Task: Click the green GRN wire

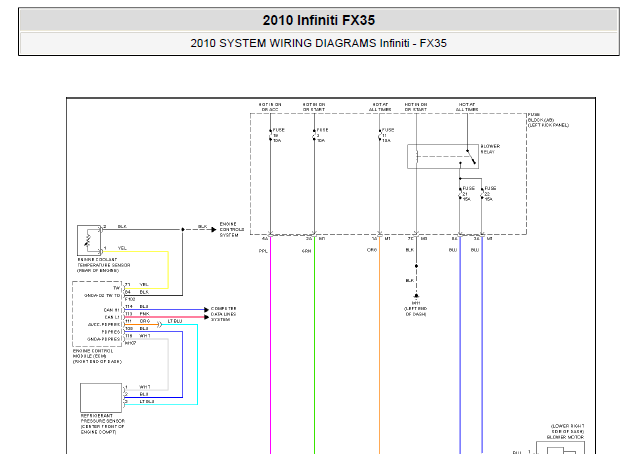Action: 314,350
